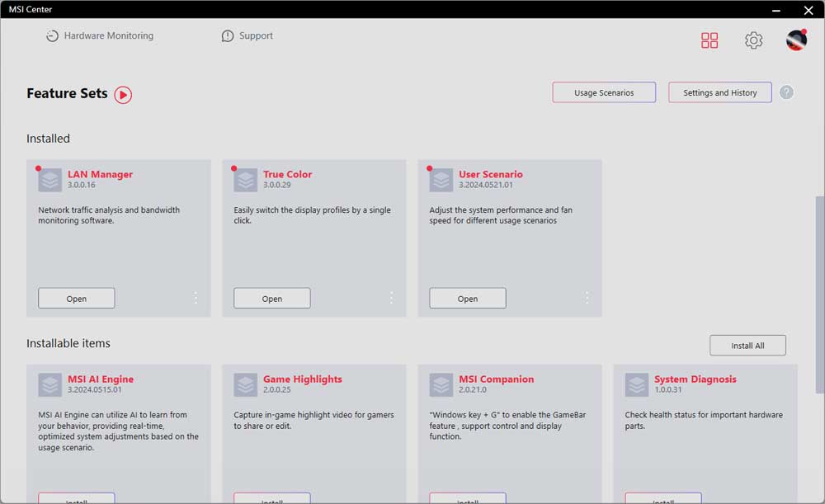Minimize the MSI Center window
This screenshot has height=504, width=825.
point(776,10)
